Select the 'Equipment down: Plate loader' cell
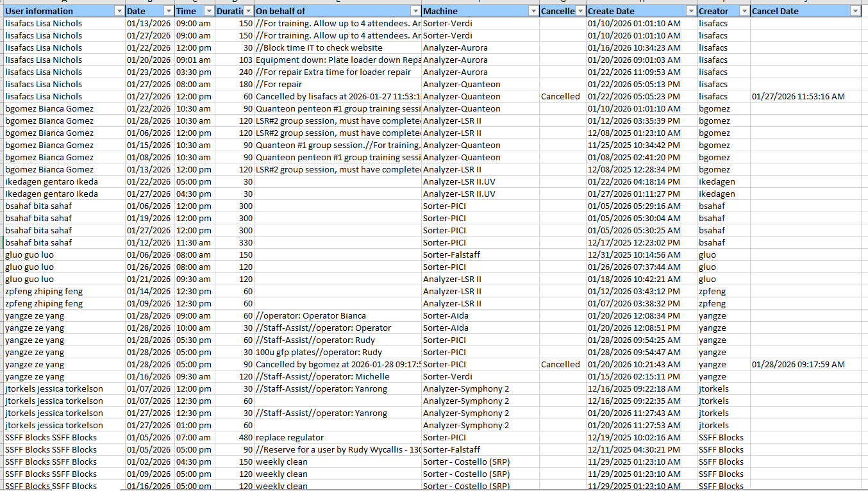 click(338, 60)
